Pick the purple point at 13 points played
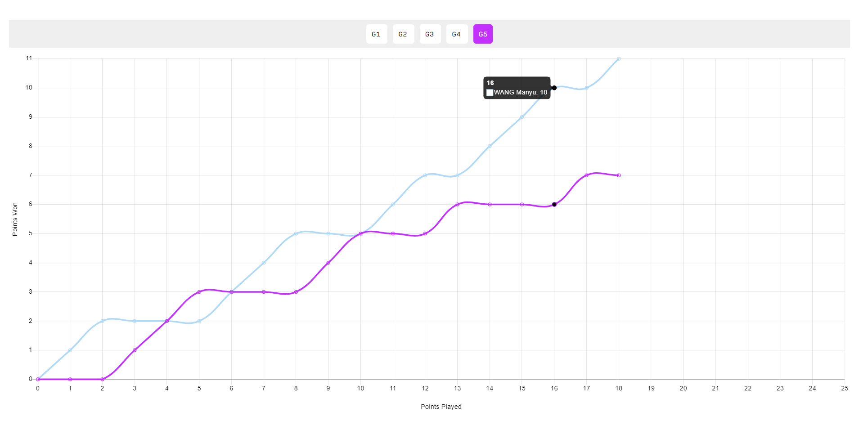The width and height of the screenshot is (868, 421). pyautogui.click(x=457, y=204)
